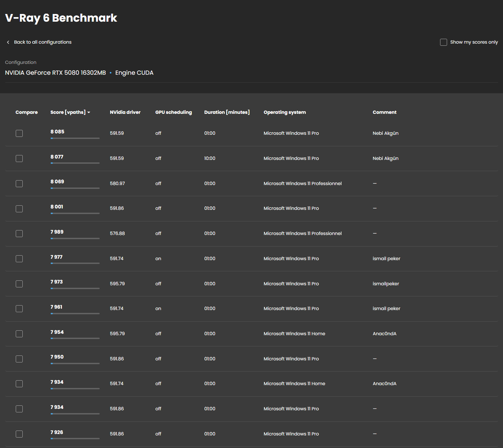Click the driver value 580.97
Image resolution: width=503 pixels, height=448 pixels.
(x=117, y=183)
